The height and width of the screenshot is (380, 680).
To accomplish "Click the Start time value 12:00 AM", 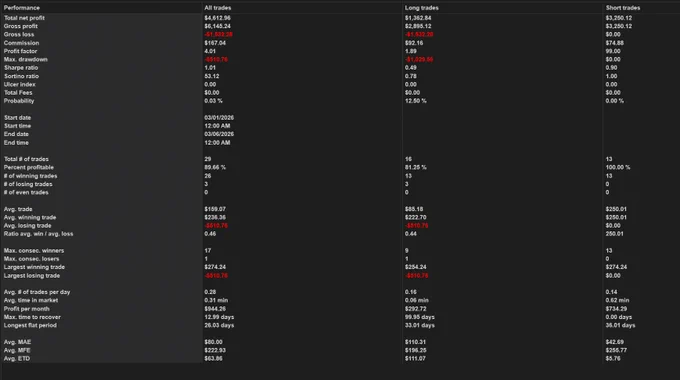I will point(217,126).
